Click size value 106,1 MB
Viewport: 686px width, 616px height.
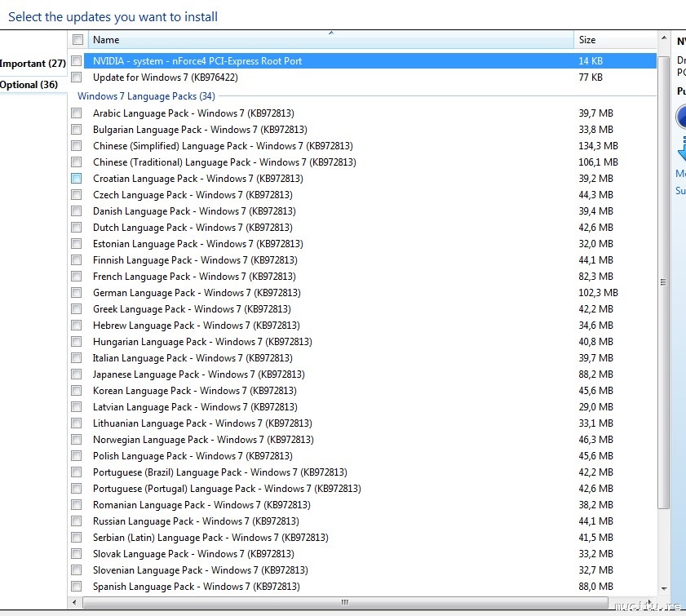(598, 162)
